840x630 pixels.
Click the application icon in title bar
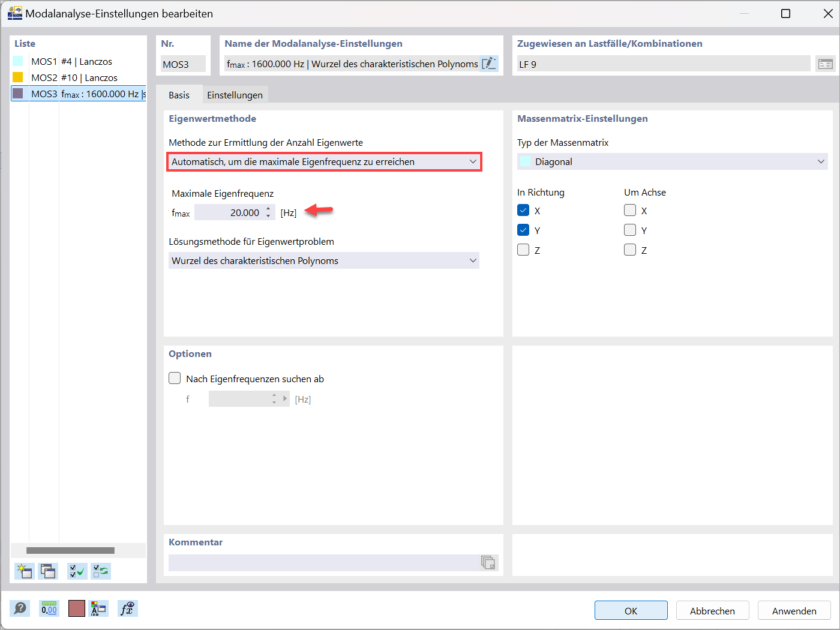tap(14, 13)
